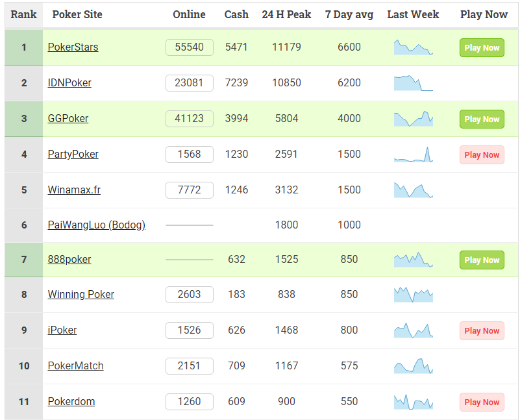Open the Winning Poker site link
Screen dimensions: 520x420
coord(81,294)
